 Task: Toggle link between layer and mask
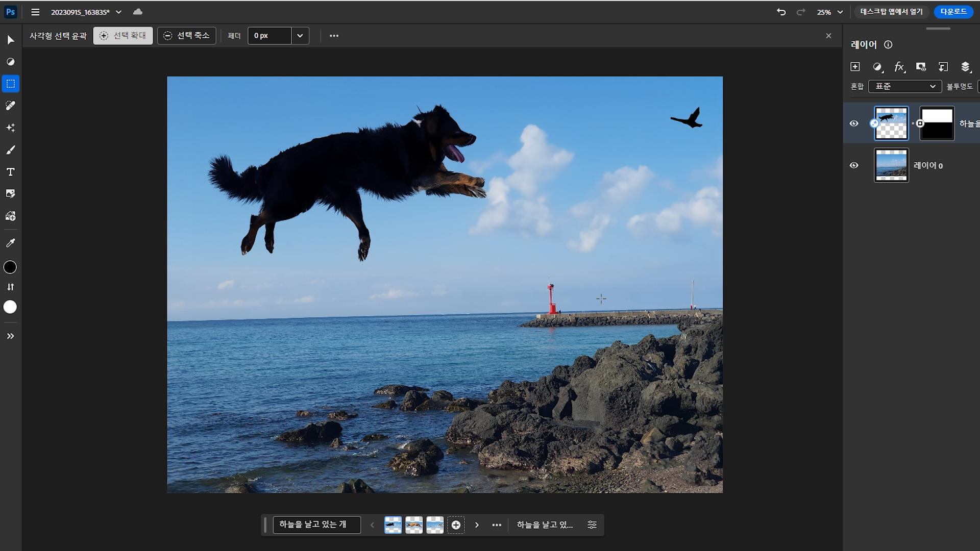coord(913,123)
